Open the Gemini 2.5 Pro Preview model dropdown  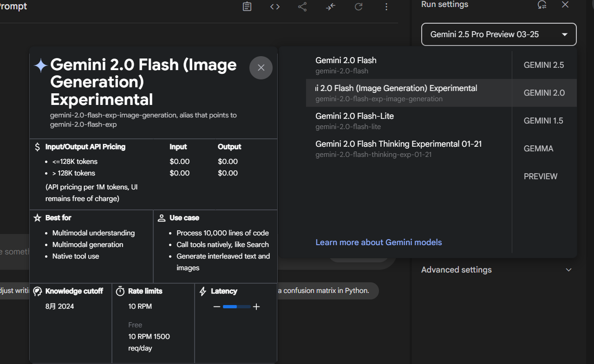(499, 34)
